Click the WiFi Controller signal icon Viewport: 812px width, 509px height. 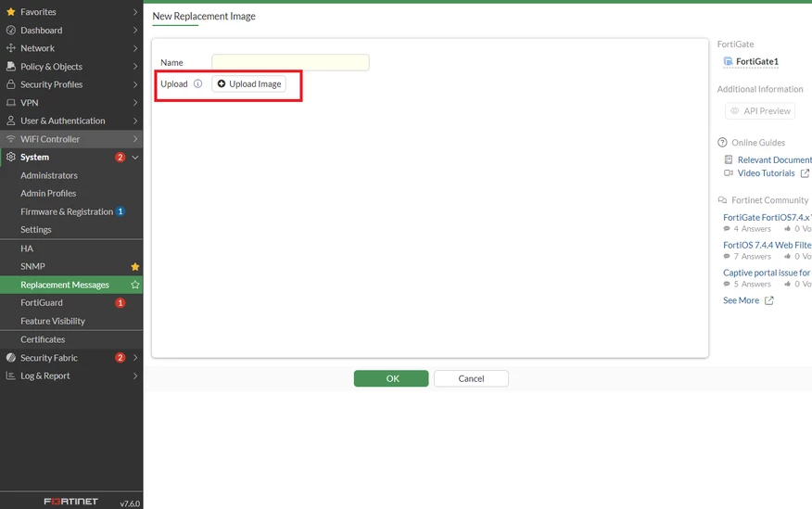[11, 139]
